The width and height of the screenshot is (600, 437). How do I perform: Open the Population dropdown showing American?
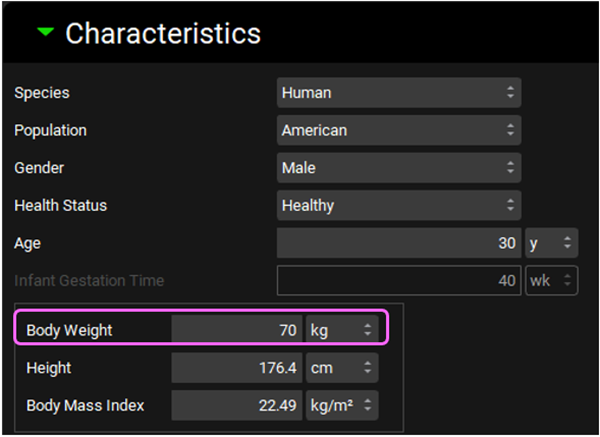point(398,130)
